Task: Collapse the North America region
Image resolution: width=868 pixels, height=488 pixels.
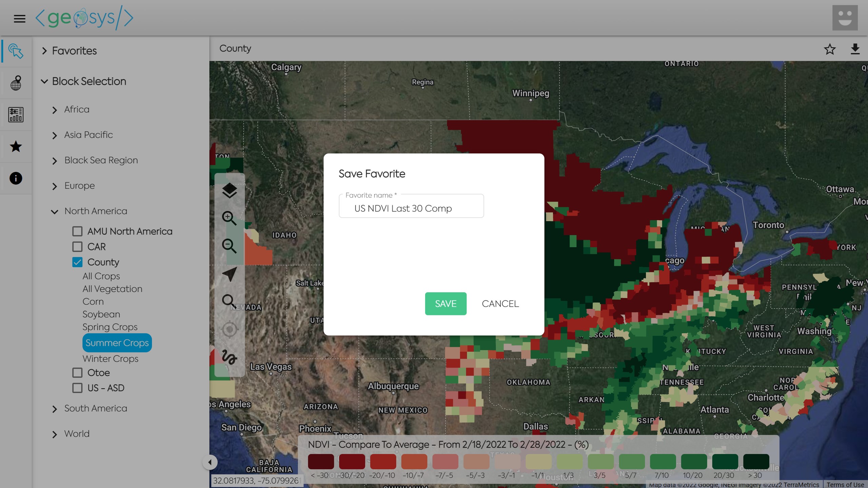Action: pos(55,212)
